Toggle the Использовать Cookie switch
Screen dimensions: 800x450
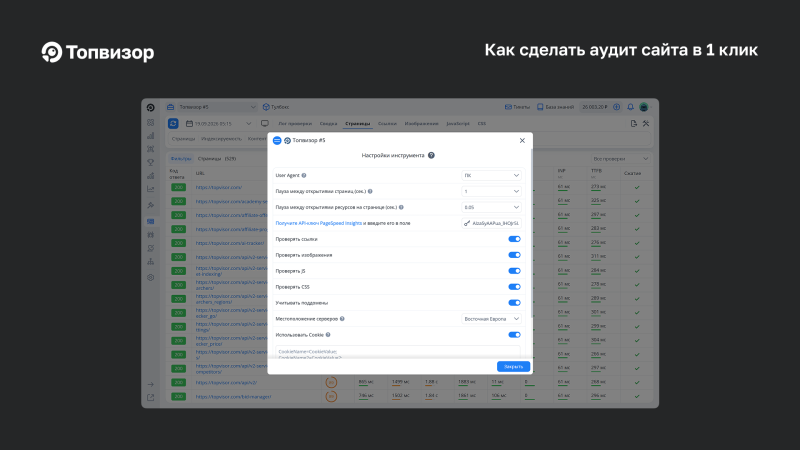(x=514, y=335)
